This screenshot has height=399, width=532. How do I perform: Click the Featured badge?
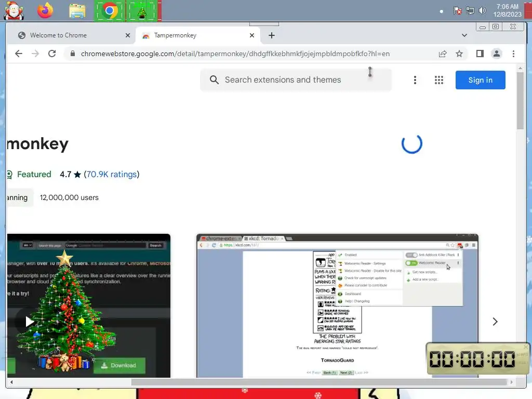pyautogui.click(x=29, y=175)
